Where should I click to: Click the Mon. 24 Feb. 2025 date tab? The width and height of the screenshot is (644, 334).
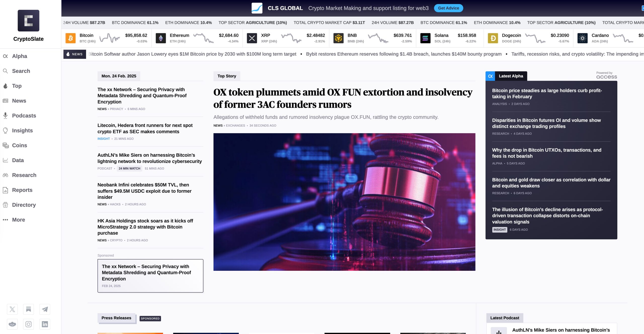pos(119,76)
